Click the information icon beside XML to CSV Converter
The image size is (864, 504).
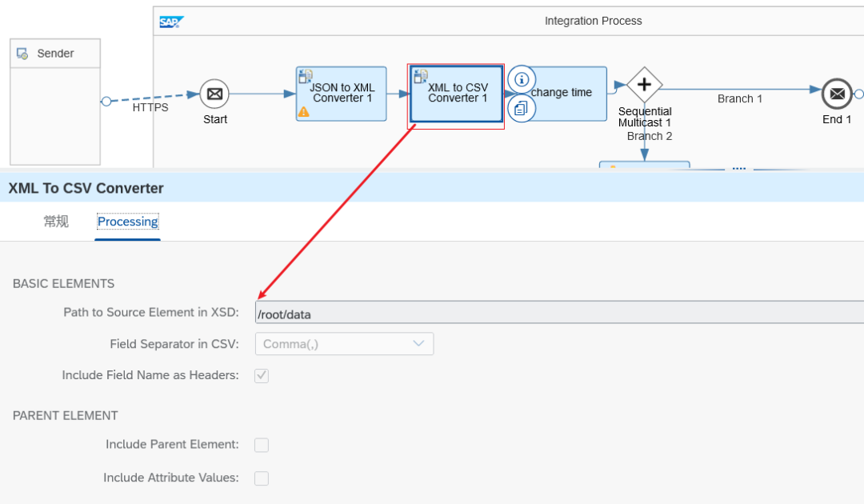[522, 79]
